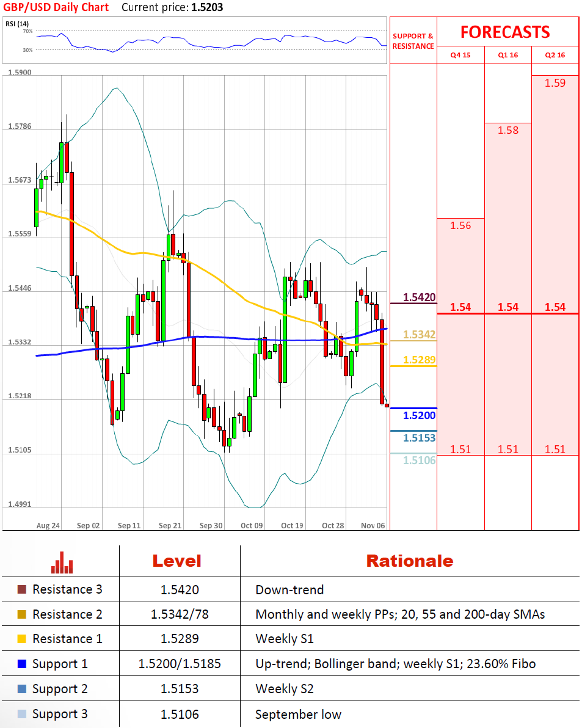Click the 'Sep 11' date axis label
582x728 pixels.
(129, 526)
